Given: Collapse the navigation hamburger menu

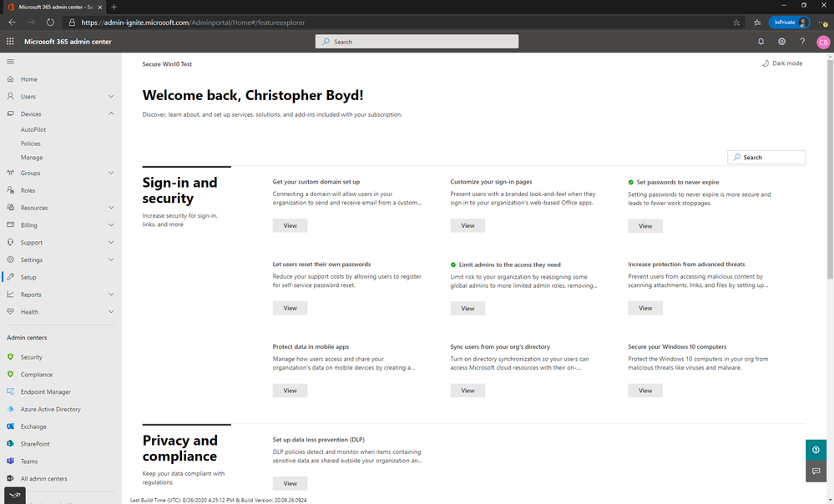Looking at the screenshot, I should pos(10,62).
